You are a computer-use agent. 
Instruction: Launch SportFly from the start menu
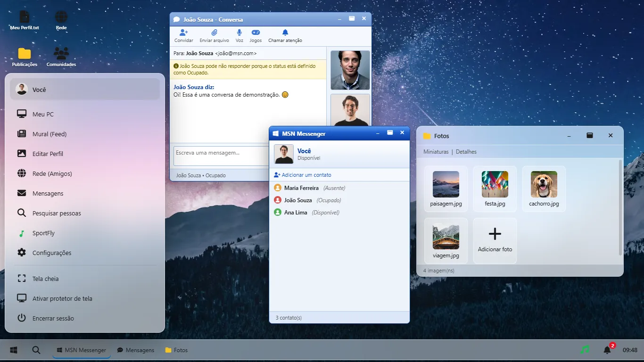coord(85,233)
